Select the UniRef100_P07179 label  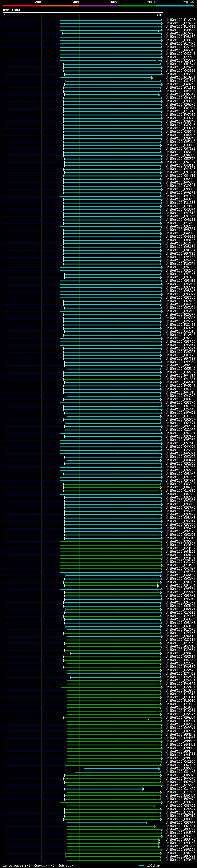coord(180,355)
